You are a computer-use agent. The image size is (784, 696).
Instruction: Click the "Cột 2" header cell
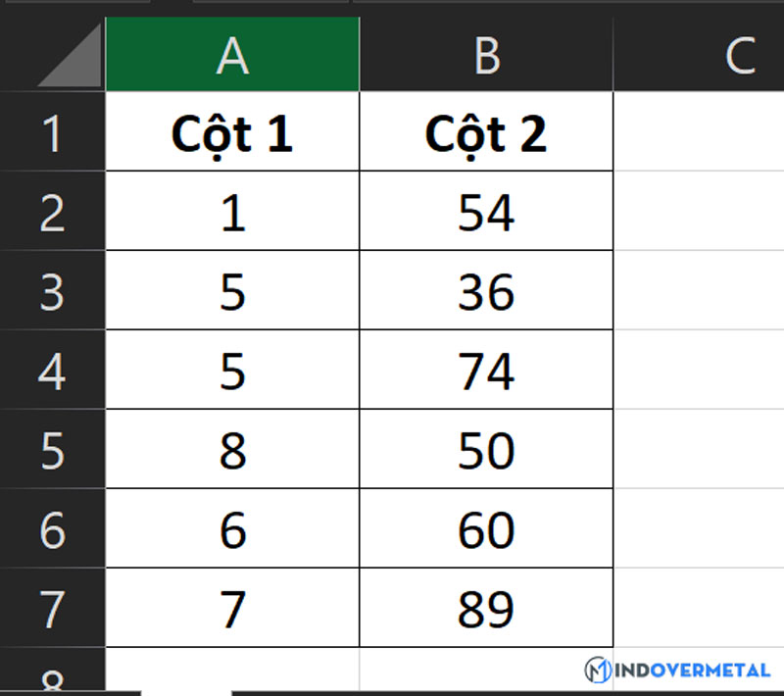point(486,134)
